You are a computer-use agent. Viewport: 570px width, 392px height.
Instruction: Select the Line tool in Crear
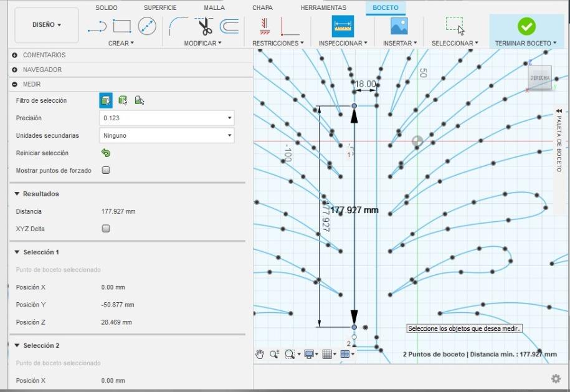pos(97,27)
